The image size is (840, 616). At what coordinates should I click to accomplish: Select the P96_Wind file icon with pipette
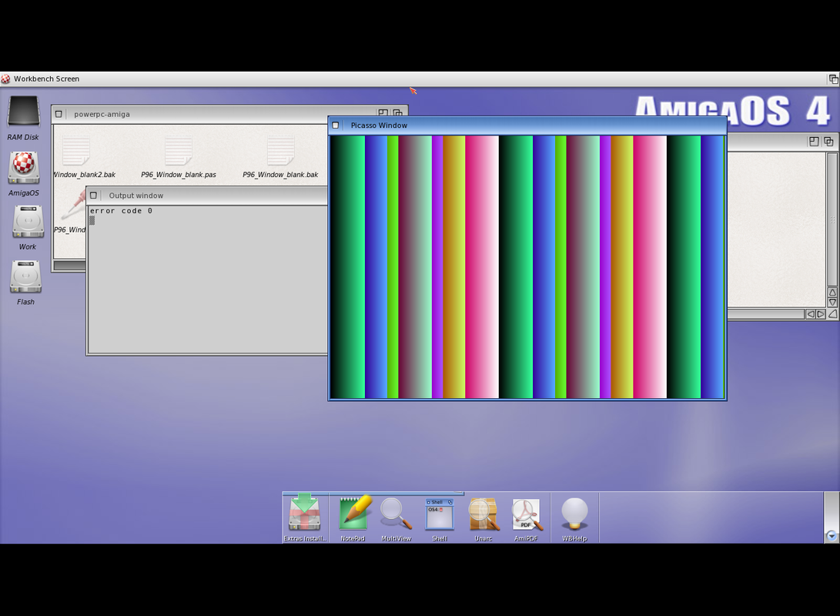(x=75, y=205)
